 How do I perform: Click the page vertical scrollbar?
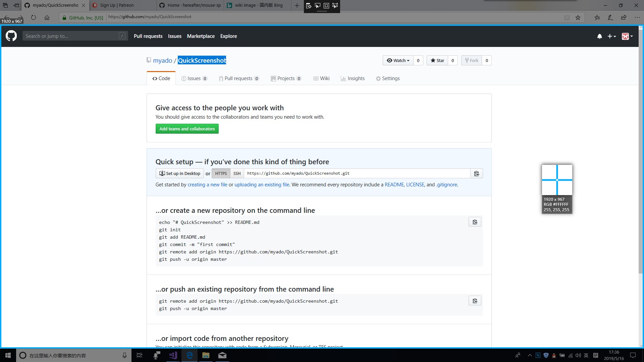click(x=641, y=151)
